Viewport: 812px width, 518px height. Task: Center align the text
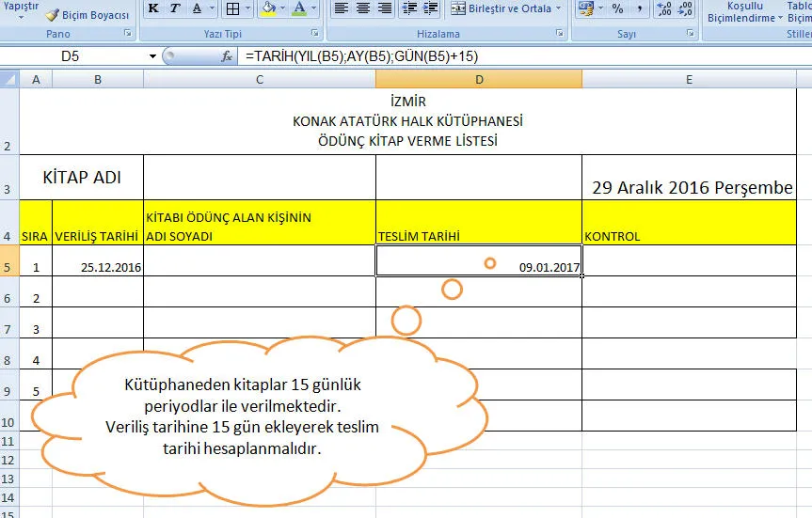(x=363, y=9)
